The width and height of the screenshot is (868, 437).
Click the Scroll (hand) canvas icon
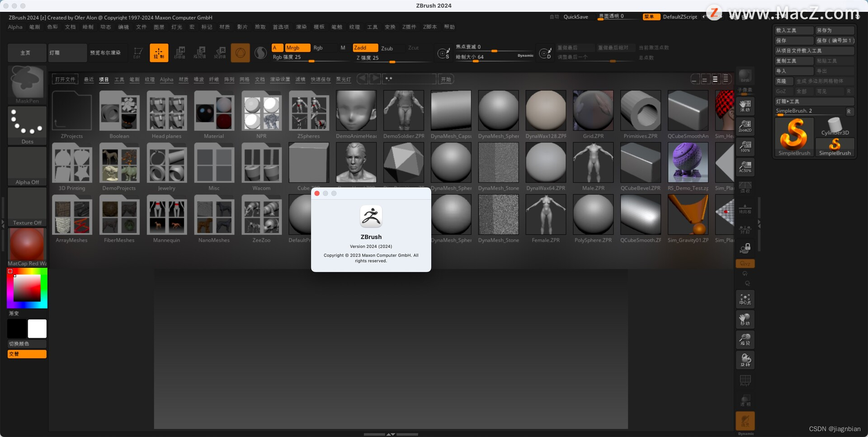(745, 106)
